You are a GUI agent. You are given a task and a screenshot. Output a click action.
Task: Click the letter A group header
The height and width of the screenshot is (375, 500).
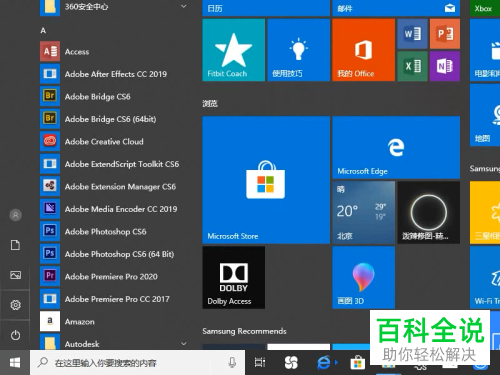click(43, 31)
